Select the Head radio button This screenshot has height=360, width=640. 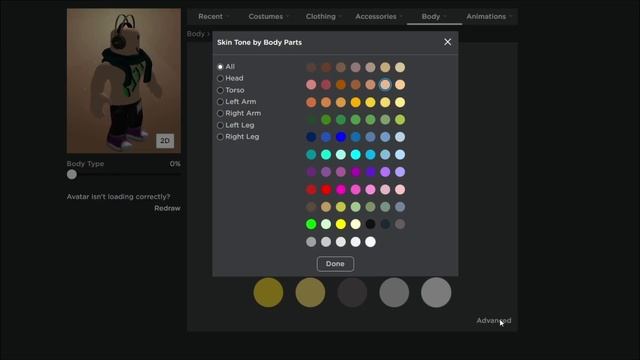click(220, 78)
